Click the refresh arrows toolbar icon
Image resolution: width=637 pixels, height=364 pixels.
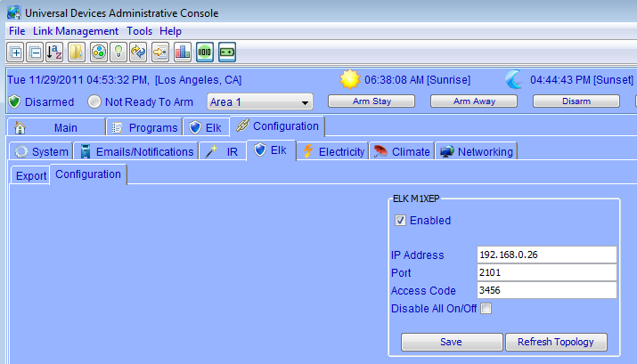138,53
